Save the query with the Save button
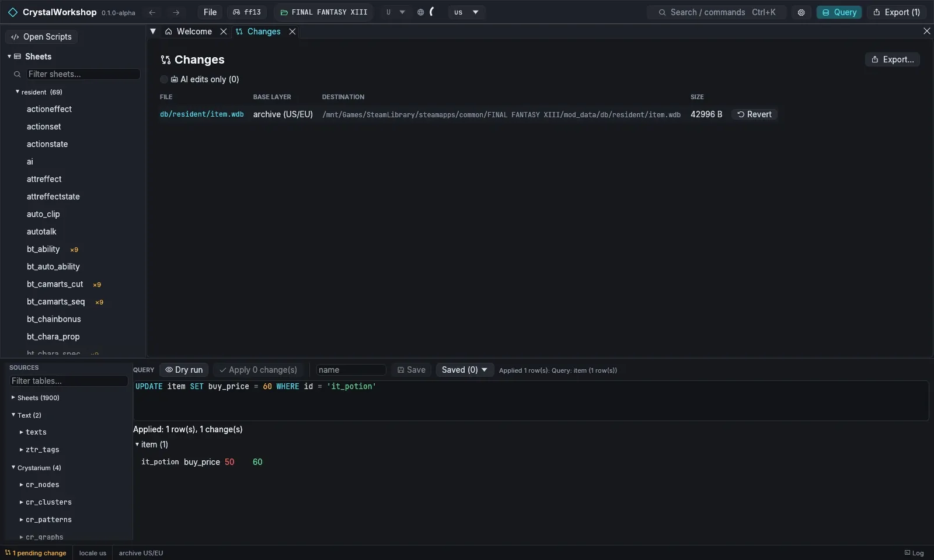Image resolution: width=934 pixels, height=560 pixels. pos(412,370)
